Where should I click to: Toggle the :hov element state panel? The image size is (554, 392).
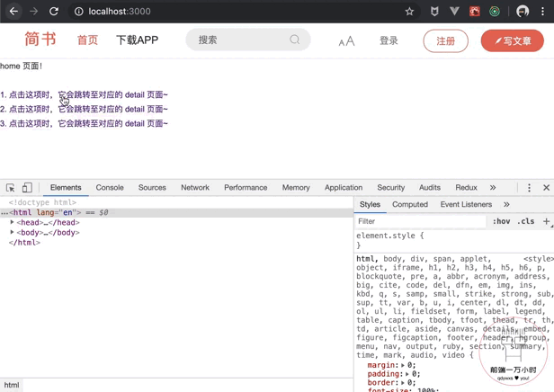point(501,221)
